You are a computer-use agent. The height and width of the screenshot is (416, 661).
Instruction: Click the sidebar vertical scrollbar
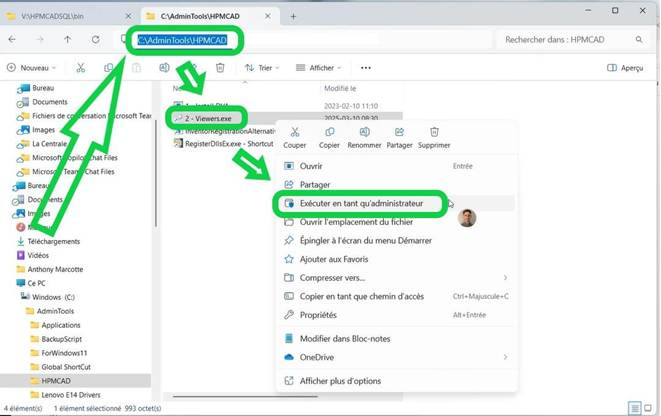click(156, 173)
